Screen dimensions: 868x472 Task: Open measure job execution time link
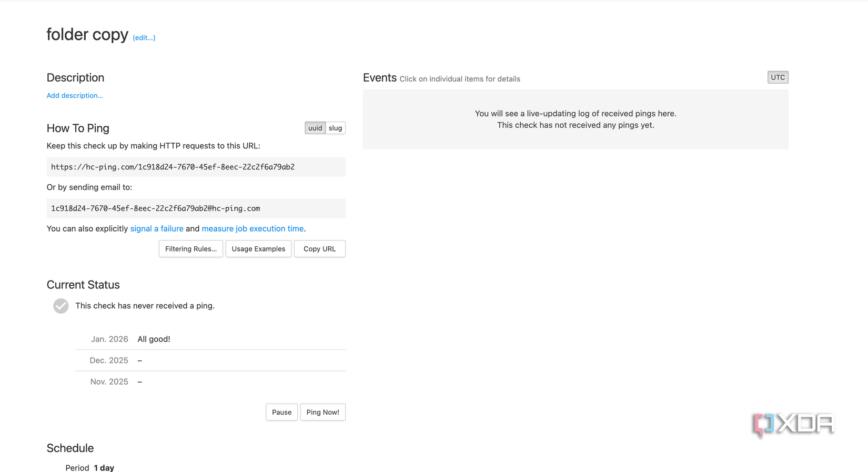point(253,228)
